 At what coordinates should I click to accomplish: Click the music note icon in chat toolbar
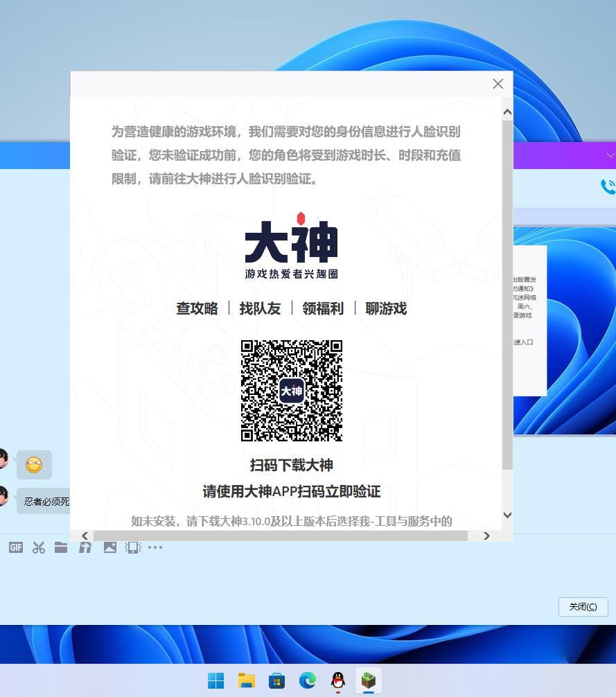point(85,547)
